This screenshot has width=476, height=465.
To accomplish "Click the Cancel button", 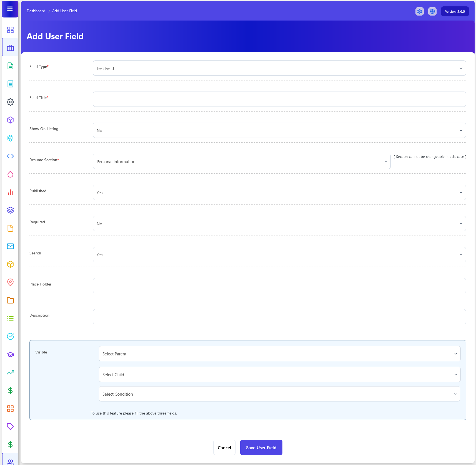I will (x=224, y=448).
